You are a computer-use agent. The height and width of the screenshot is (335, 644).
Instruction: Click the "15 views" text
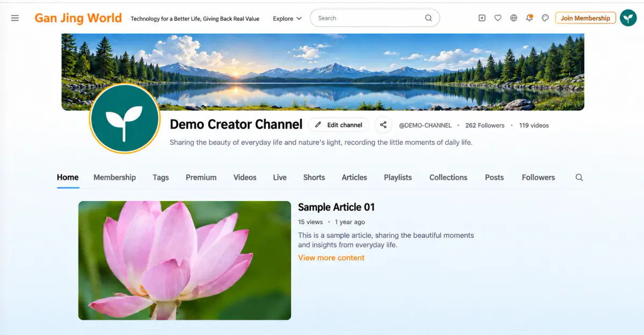click(x=311, y=222)
